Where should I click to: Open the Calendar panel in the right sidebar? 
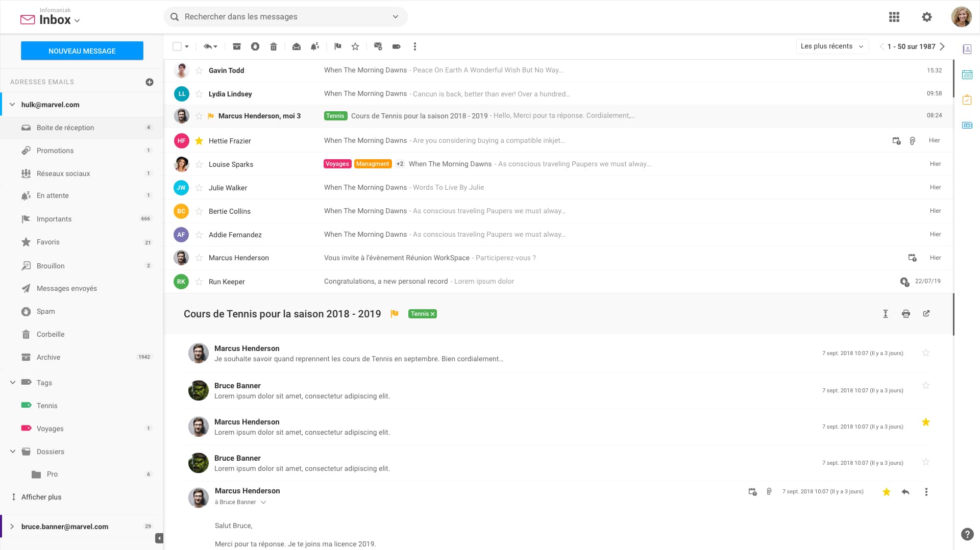pyautogui.click(x=968, y=74)
